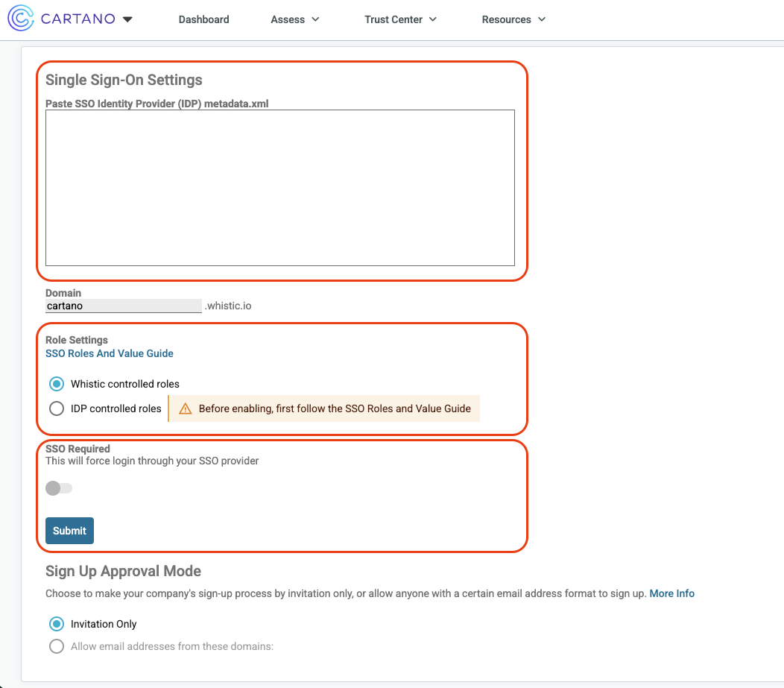
Task: Open the caret dropdown beside Cartano
Action: click(x=127, y=19)
